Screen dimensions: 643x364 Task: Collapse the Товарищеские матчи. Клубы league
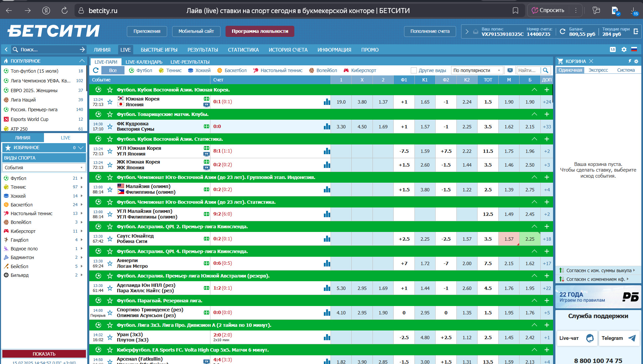(534, 114)
